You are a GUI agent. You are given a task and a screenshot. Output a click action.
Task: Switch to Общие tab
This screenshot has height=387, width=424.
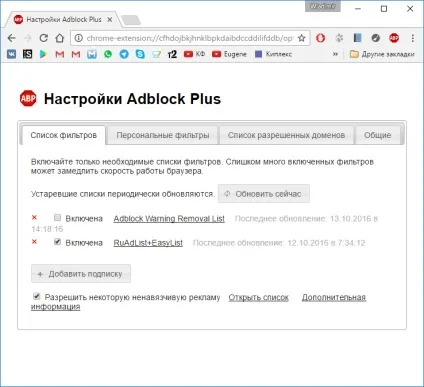click(x=378, y=135)
